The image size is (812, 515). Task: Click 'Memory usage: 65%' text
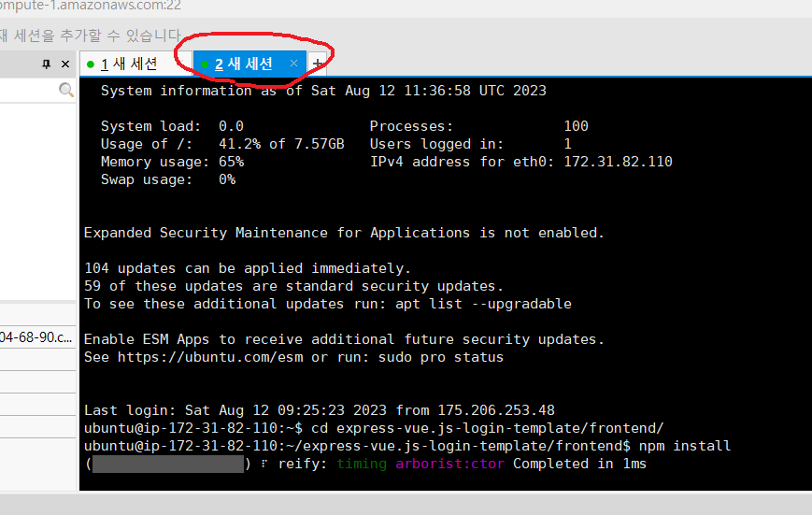coord(172,162)
